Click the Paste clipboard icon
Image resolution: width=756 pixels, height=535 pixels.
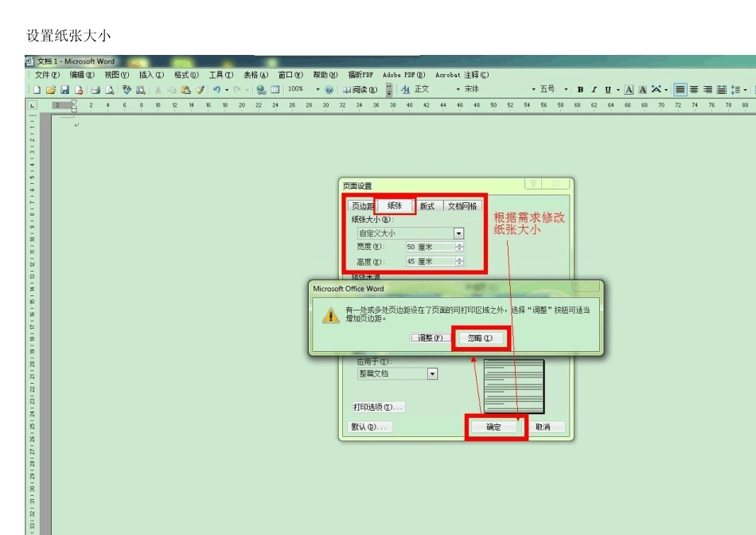(x=185, y=90)
